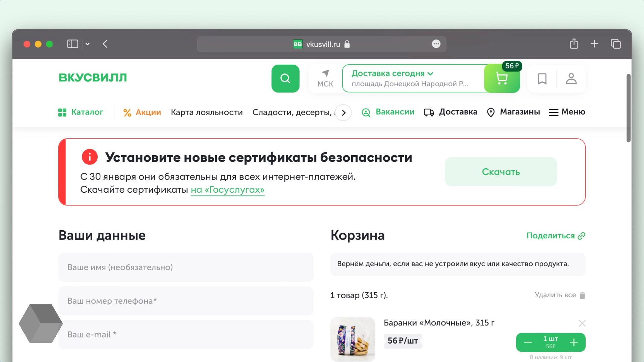Click the ВВ favicon in address bar
Viewport: 644px width, 362px height.
click(298, 44)
